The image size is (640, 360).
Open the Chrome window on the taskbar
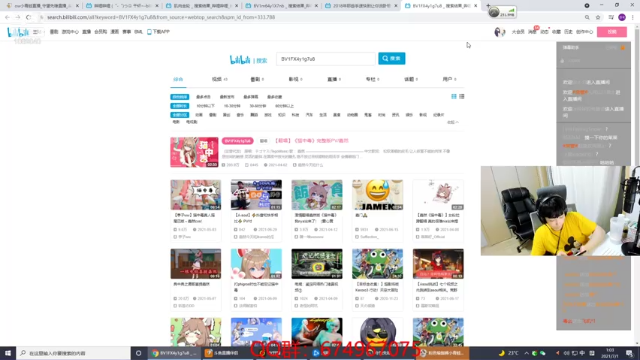[173, 353]
